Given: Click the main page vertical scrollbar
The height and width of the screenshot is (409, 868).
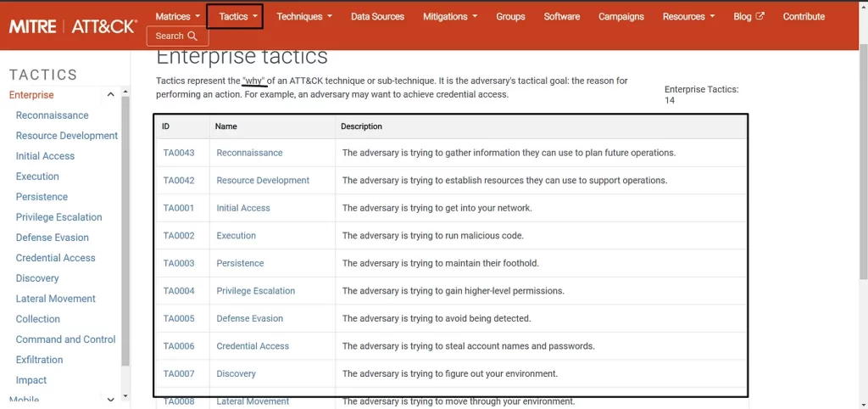Looking at the screenshot, I should pyautogui.click(x=864, y=160).
